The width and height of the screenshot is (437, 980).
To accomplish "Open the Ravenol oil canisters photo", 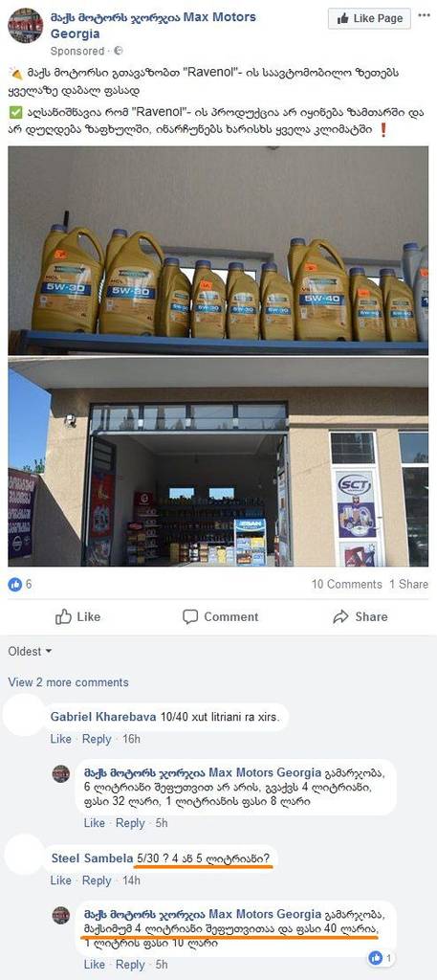I will [x=218, y=250].
